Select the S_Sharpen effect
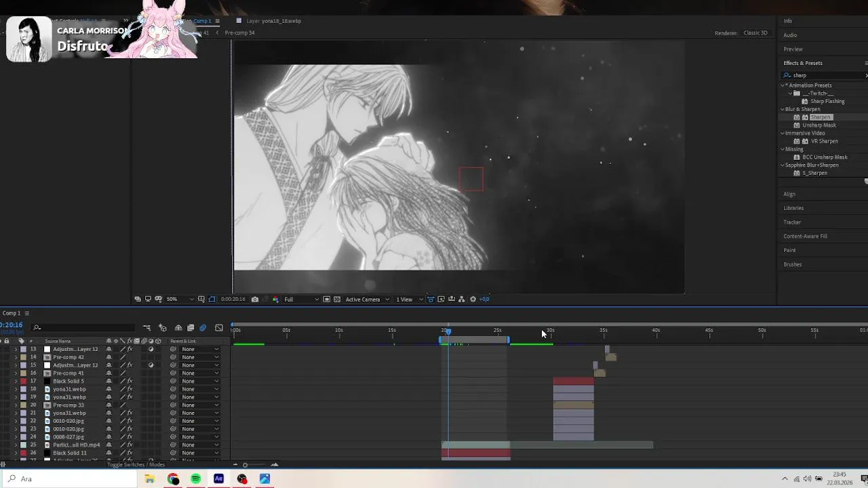868x488 pixels. point(814,174)
